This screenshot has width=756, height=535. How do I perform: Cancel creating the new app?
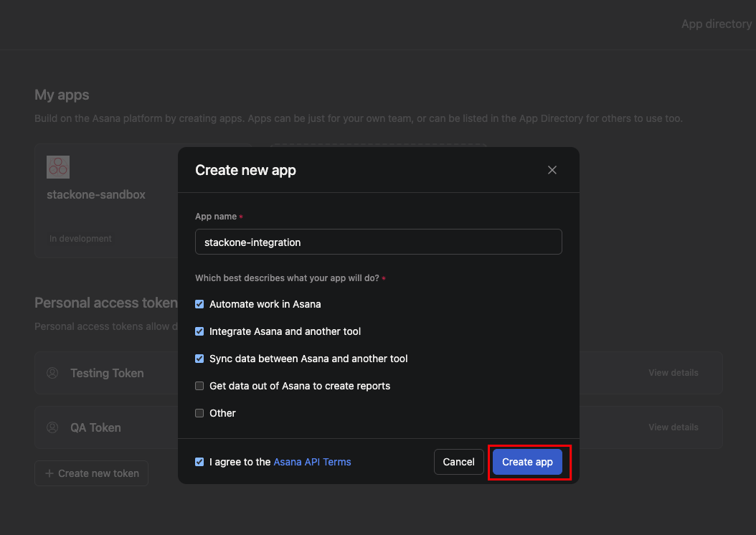[458, 462]
